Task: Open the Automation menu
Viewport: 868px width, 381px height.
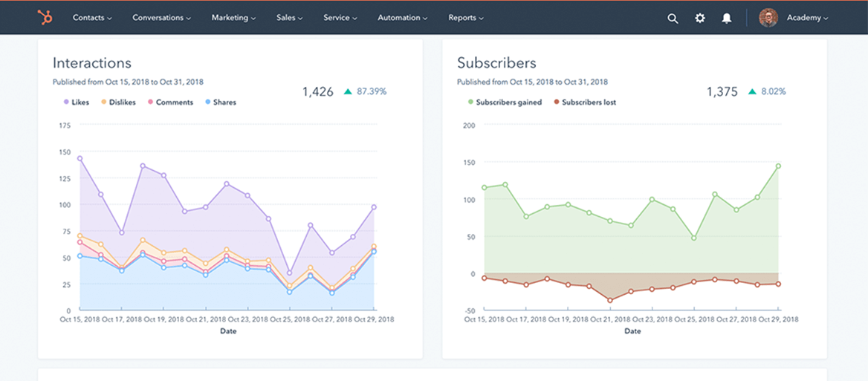Action: tap(402, 18)
